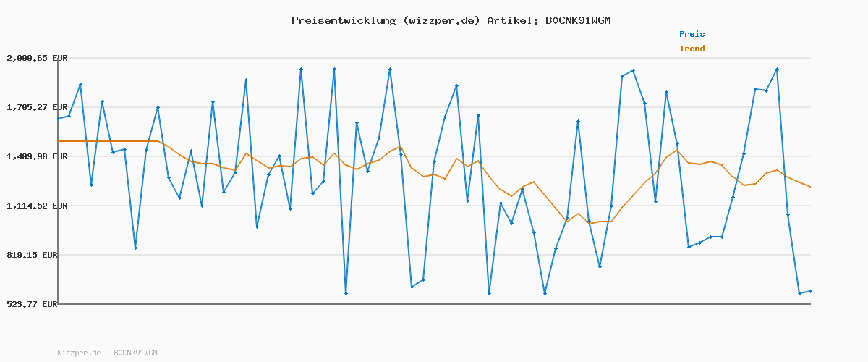The height and width of the screenshot is (362, 868).
Task: Click the second-to-last blue price point
Action: [x=799, y=293]
